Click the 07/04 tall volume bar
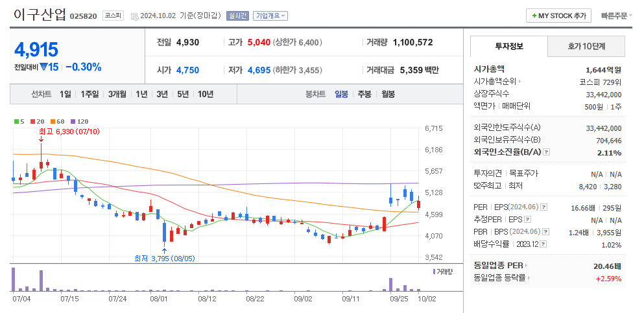The width and height of the screenshot is (644, 313). tap(13, 279)
